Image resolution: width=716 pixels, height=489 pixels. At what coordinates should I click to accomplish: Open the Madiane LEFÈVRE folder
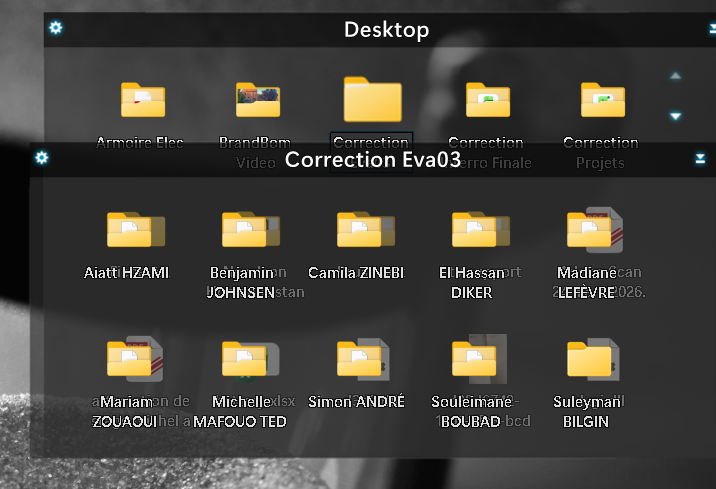tap(590, 229)
